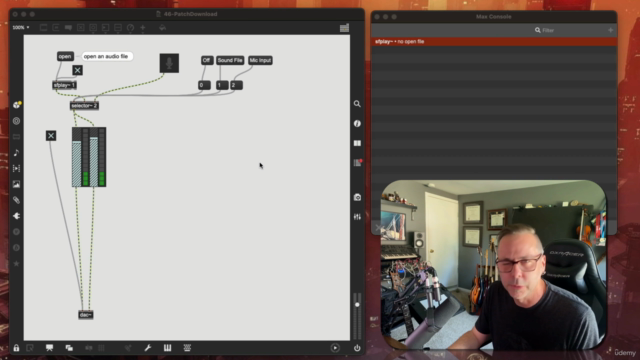The height and width of the screenshot is (360, 640).
Task: Click the wrench debug icon in bottom toolbar
Action: click(148, 348)
